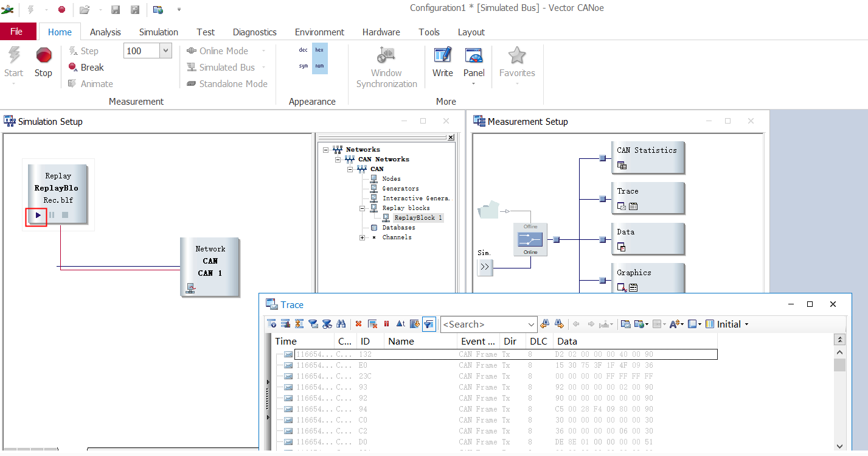Click the font A icon in Trace toolbar
868x456 pixels.
pos(674,324)
